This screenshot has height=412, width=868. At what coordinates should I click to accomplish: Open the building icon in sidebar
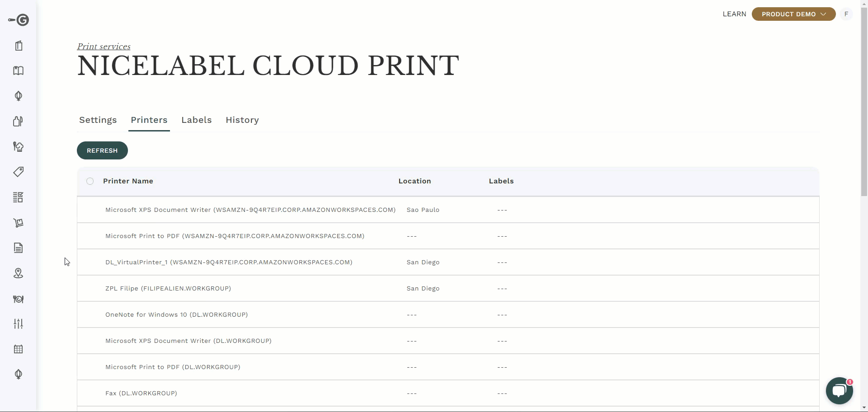pyautogui.click(x=19, y=46)
